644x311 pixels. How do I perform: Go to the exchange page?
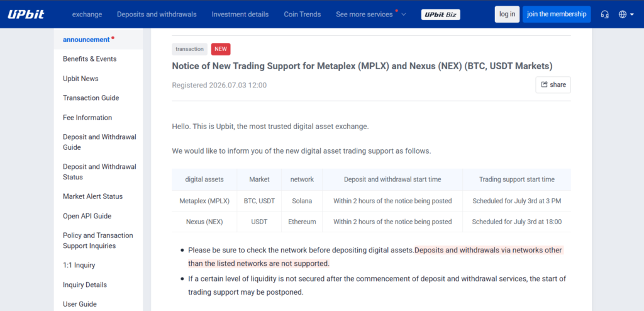pos(87,14)
